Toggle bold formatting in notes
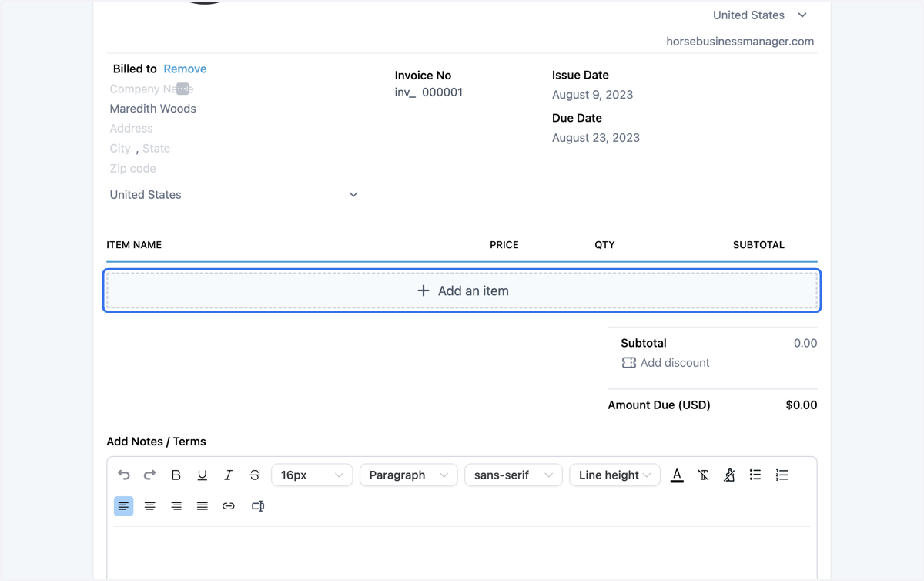 pyautogui.click(x=176, y=475)
